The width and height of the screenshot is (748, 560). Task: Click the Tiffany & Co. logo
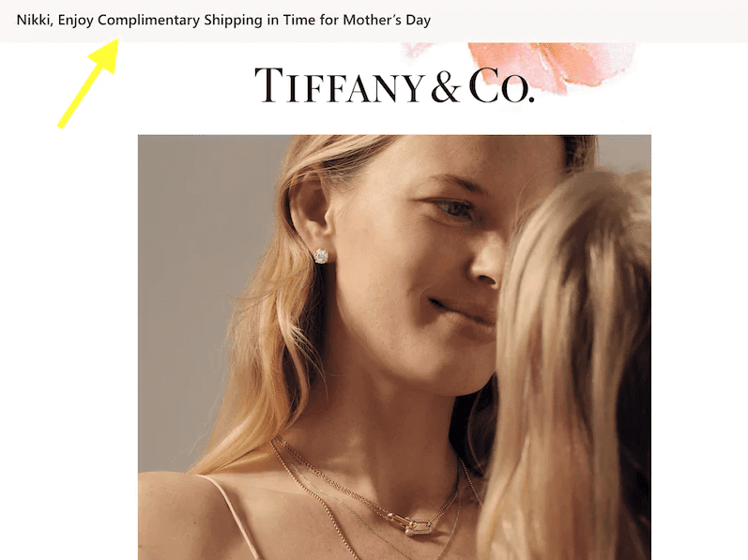[394, 85]
